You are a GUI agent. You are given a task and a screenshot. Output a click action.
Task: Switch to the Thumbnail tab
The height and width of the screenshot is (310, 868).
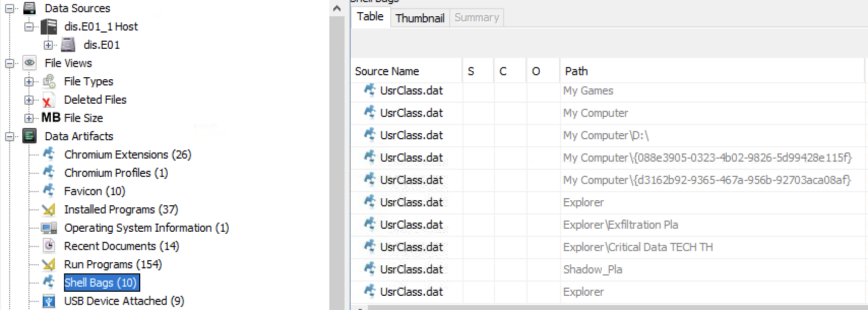click(x=419, y=18)
